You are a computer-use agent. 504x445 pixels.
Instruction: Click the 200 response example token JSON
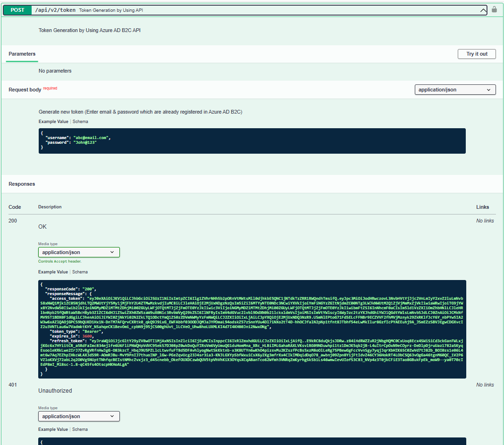click(x=252, y=329)
